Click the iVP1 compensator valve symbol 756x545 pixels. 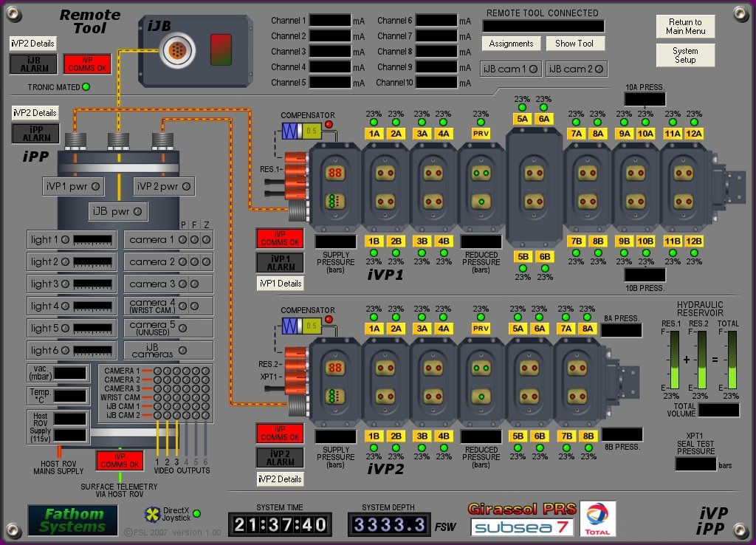coord(302,131)
